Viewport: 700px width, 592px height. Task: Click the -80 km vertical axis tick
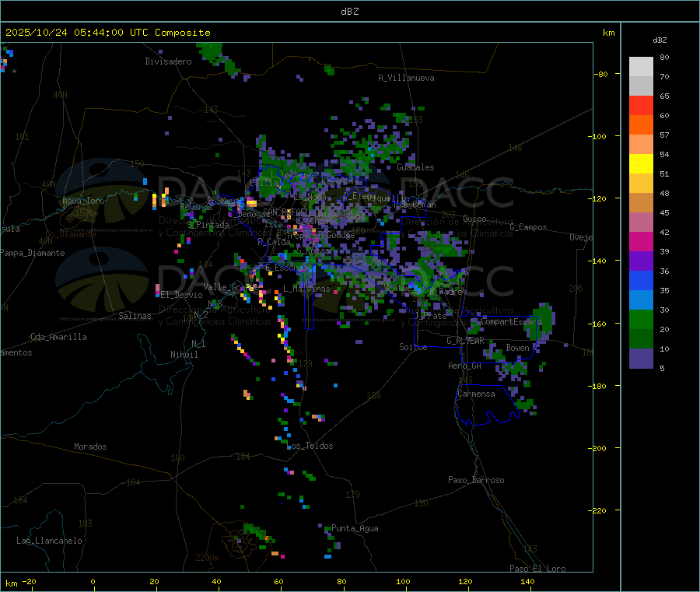tap(601, 74)
